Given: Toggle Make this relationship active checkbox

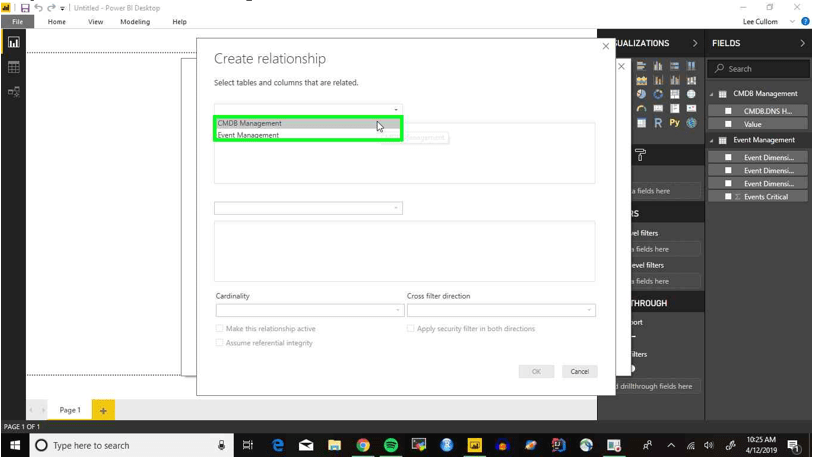Looking at the screenshot, I should pos(220,329).
